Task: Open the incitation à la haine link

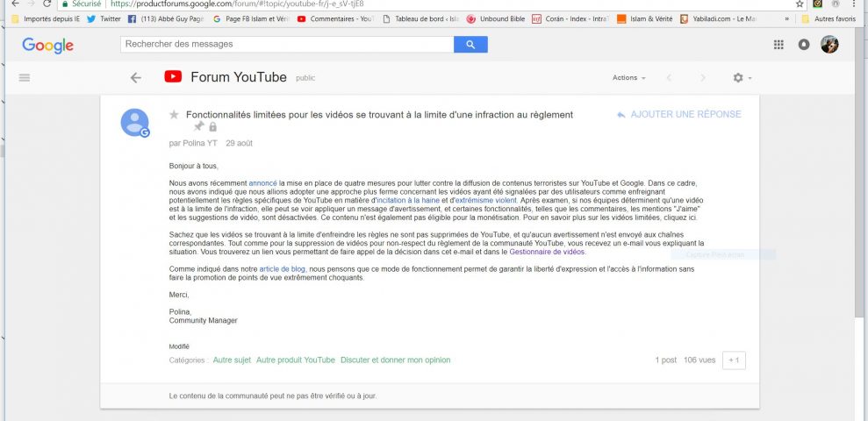Action: (408, 200)
